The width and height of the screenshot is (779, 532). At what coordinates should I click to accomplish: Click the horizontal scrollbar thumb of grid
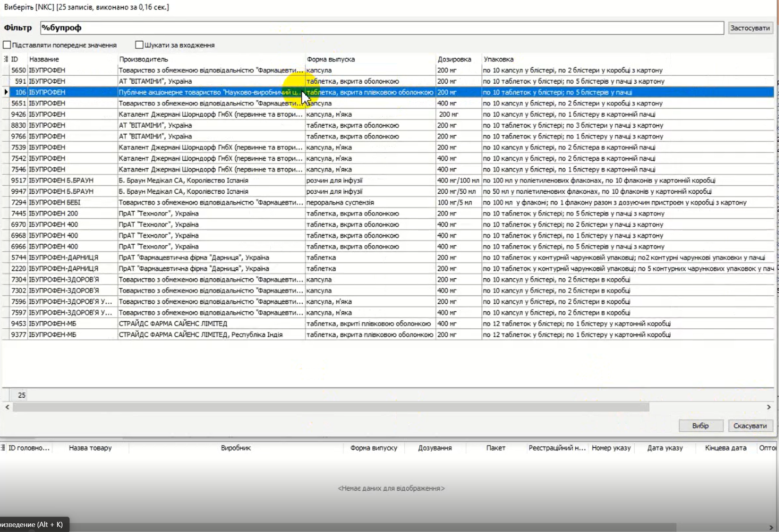(x=331, y=407)
